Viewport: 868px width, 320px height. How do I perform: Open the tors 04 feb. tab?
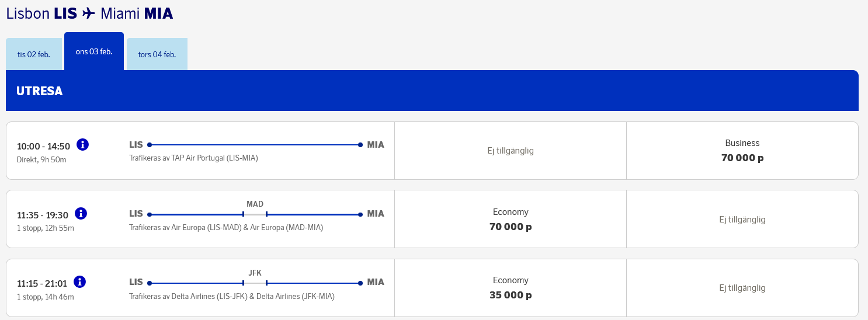157,54
